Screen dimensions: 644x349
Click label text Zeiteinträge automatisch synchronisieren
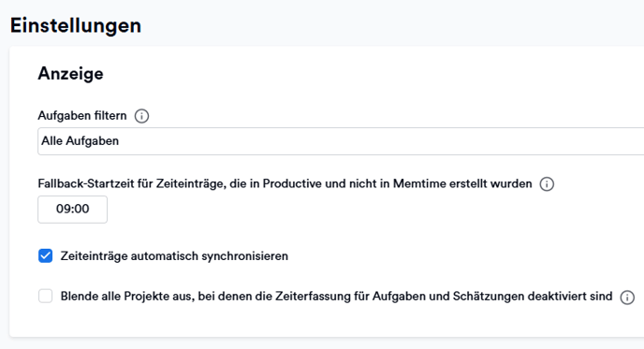click(x=174, y=255)
